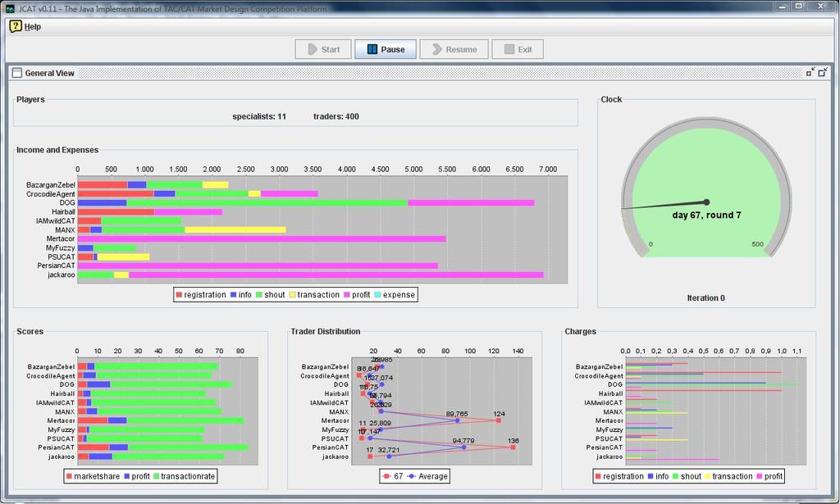Click transactionrate swatch in Scores legend
Image resolution: width=840 pixels, height=504 pixels.
156,476
